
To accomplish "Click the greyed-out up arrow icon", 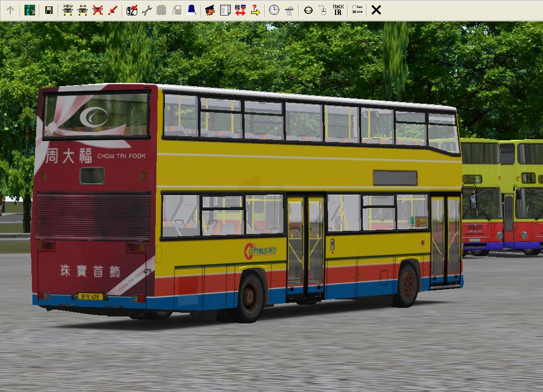I will click(11, 10).
